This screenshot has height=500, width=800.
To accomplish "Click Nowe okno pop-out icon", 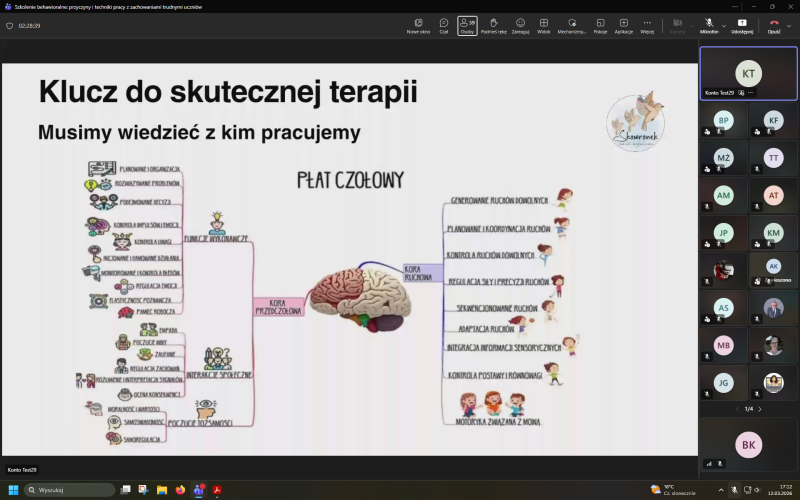I will [418, 25].
